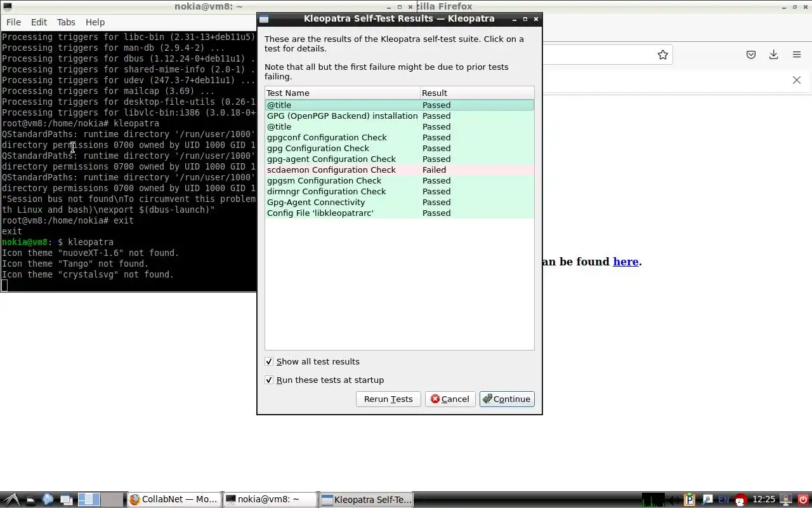The width and height of the screenshot is (812, 508).
Task: Switch to nokia@vm8 terminal taskbar button
Action: tap(270, 500)
